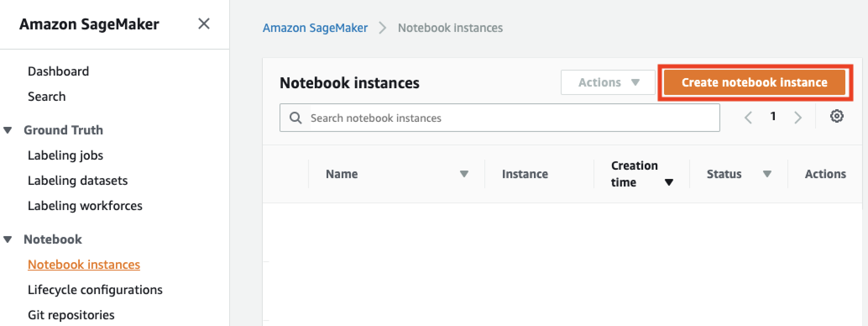
Task: Open table preferences gear icon
Action: tap(837, 116)
